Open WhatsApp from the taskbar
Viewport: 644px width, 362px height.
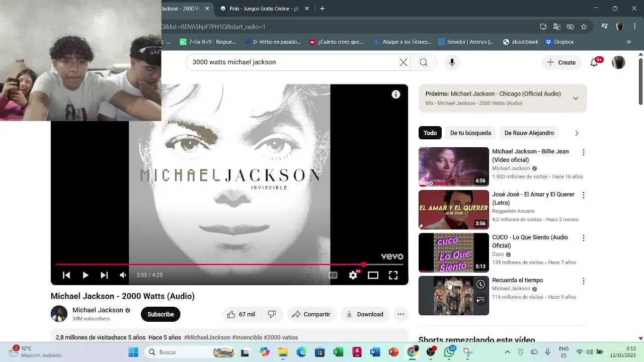click(449, 352)
